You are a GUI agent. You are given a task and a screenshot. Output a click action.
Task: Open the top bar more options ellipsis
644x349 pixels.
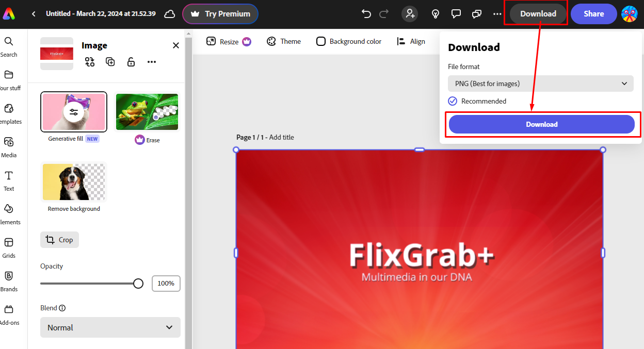click(497, 14)
